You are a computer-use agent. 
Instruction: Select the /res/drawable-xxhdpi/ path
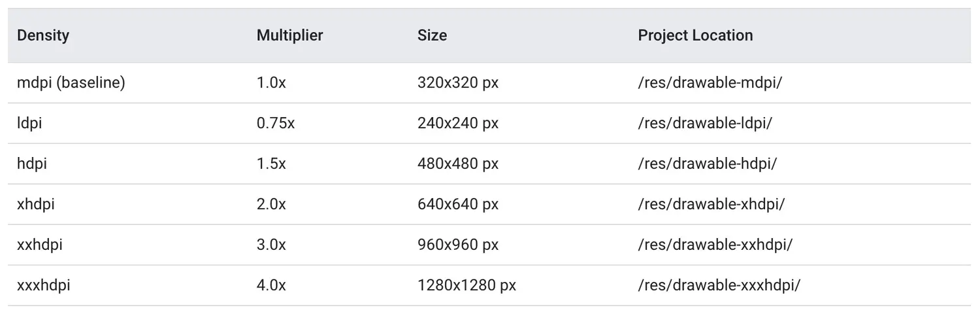point(715,245)
